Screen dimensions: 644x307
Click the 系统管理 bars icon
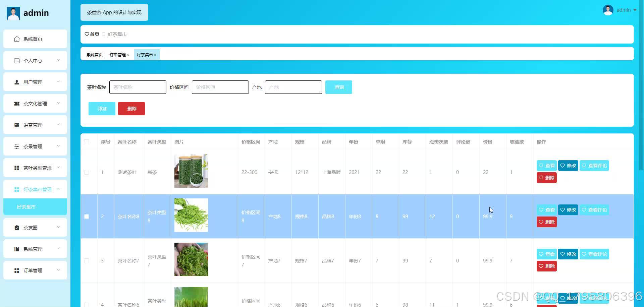click(x=17, y=249)
